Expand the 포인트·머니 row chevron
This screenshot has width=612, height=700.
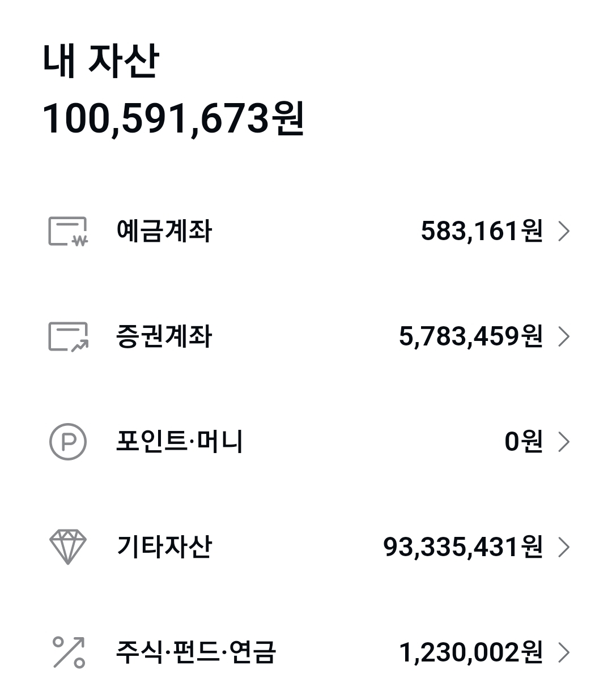tap(563, 442)
